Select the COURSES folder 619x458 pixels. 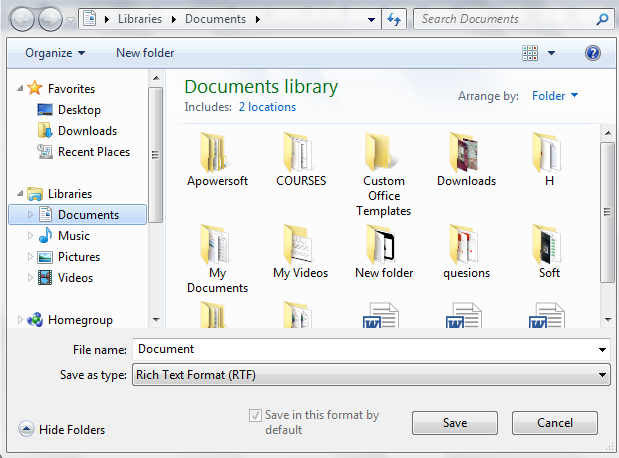[x=301, y=160]
